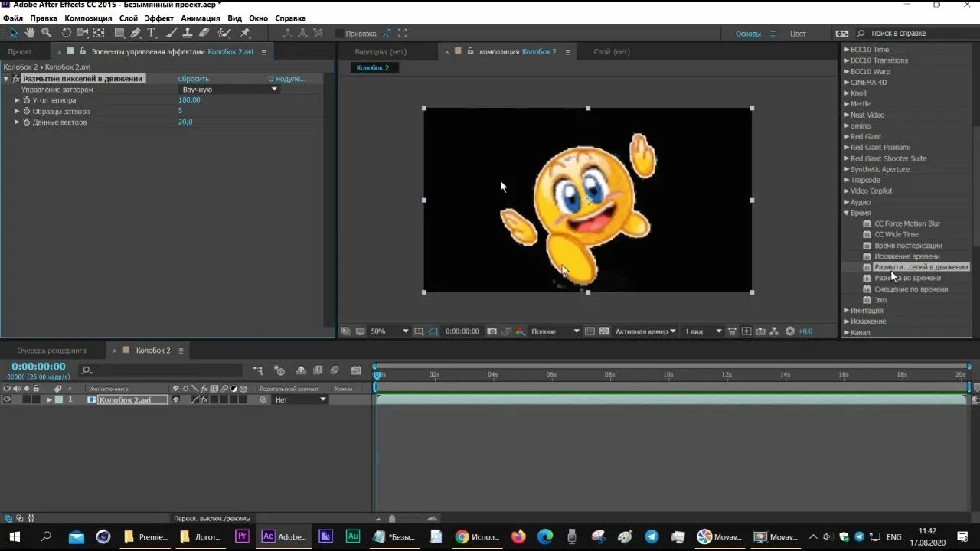Viewport: 980px width, 551px height.
Task: Collapse the Время effects category
Action: 847,213
